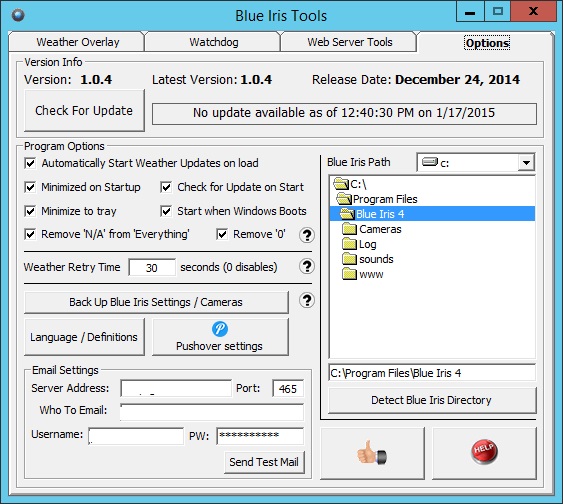Image resolution: width=563 pixels, height=504 pixels.
Task: Click Detect Blue Iris Directory button
Action: click(432, 400)
